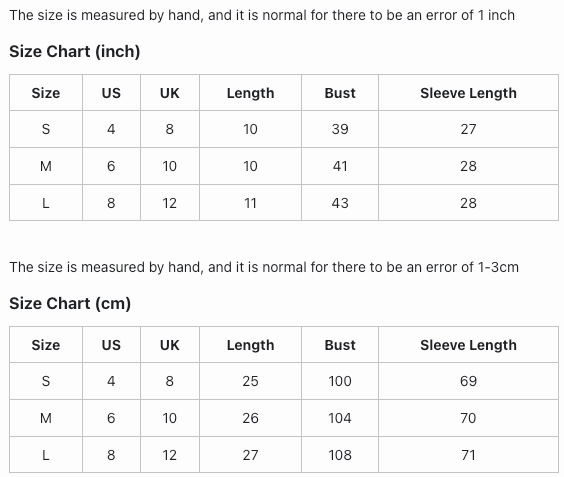Screen dimensions: 564x477
Task: Select the sleeve length value 70 cell
Action: 468,418
